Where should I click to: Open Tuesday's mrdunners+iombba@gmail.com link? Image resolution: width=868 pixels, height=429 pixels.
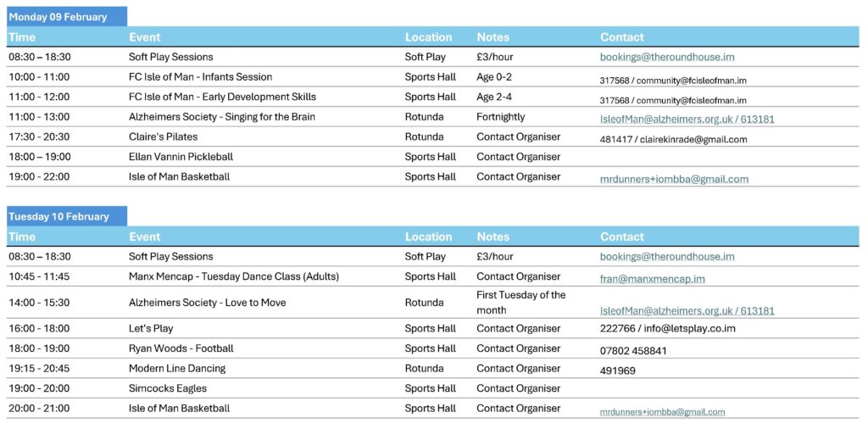662,412
